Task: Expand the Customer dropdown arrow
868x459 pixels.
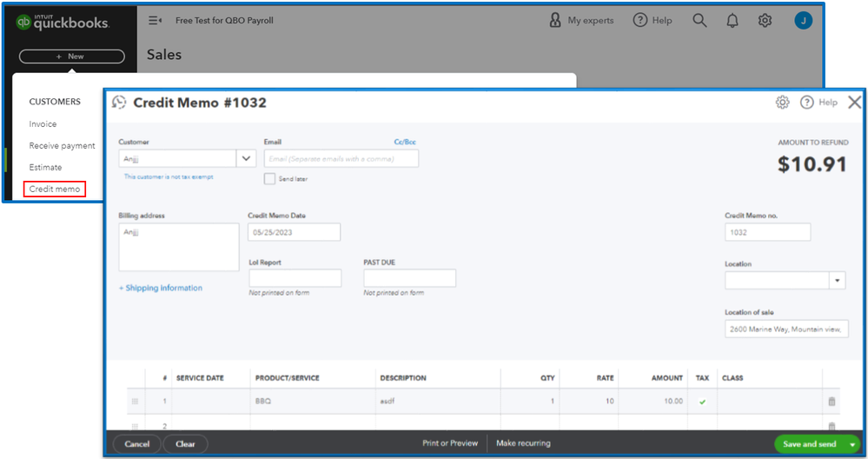Action: click(247, 158)
